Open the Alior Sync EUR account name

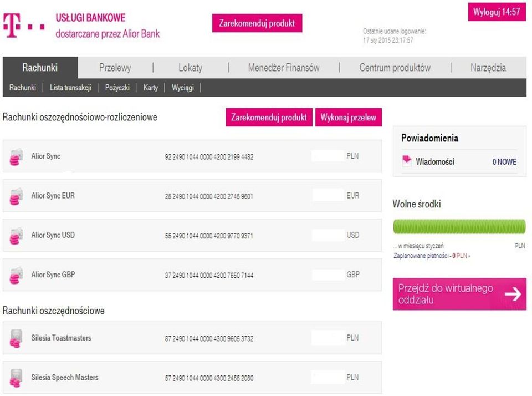(53, 196)
